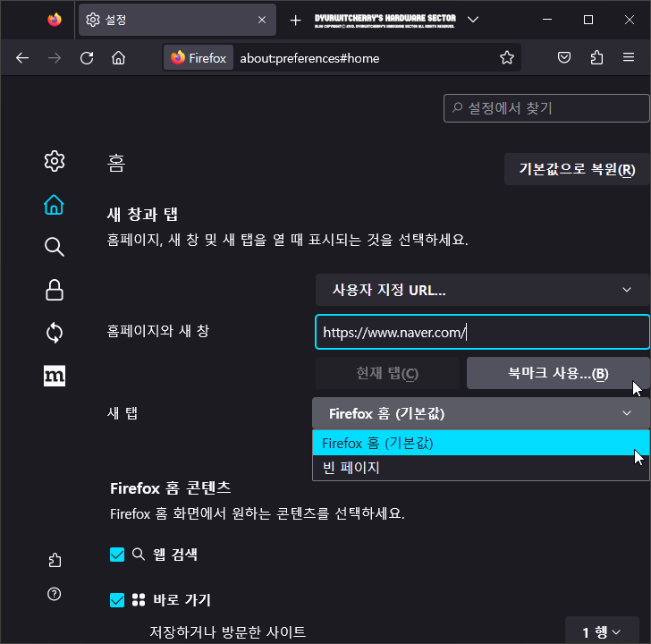
Task: Open toolbar extensions puzzle icon
Action: click(596, 57)
